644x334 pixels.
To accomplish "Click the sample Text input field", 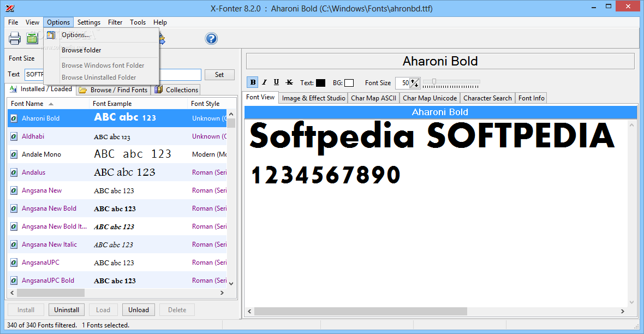I will pos(113,74).
